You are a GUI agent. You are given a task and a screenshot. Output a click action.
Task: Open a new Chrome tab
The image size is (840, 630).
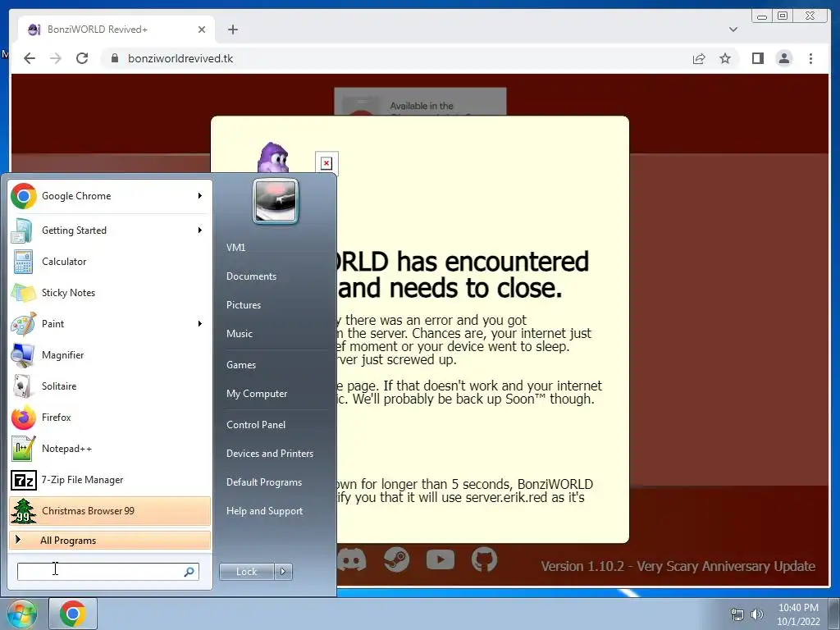click(x=232, y=30)
